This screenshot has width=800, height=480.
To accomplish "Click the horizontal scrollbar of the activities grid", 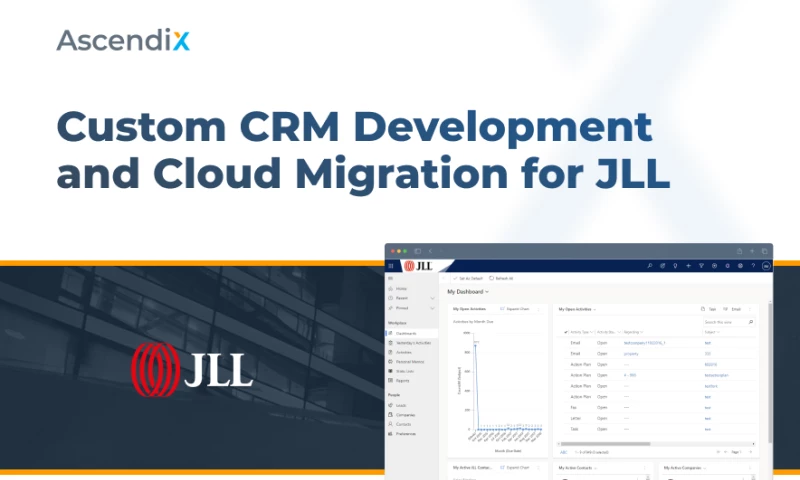I will pos(605,444).
